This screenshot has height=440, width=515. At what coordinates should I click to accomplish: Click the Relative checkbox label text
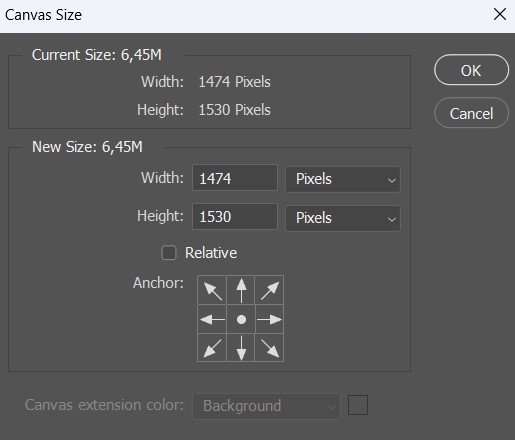click(211, 253)
